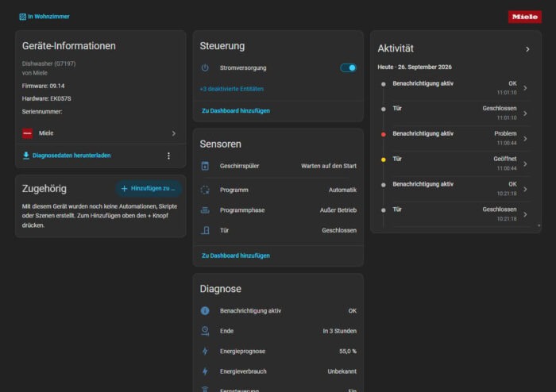Toggle the Stromversorgung switch off

(x=348, y=67)
